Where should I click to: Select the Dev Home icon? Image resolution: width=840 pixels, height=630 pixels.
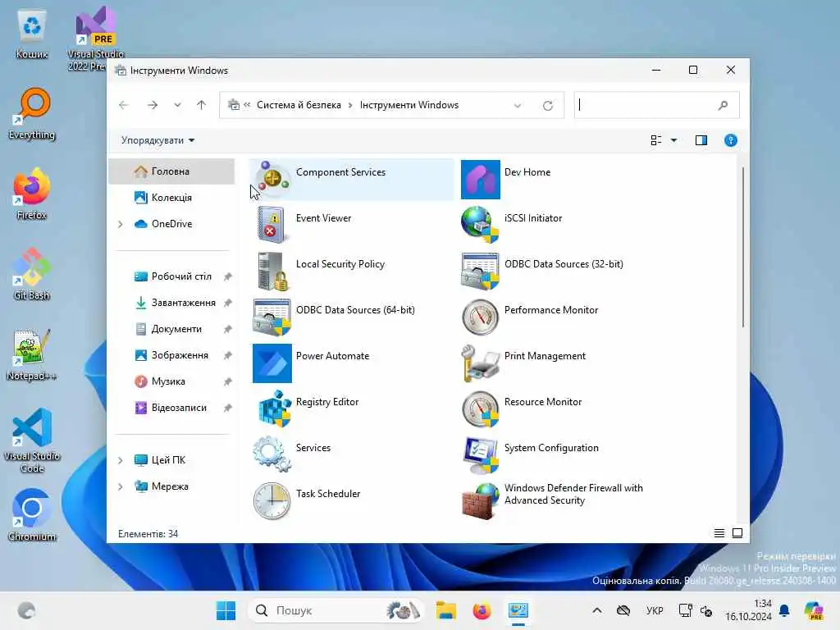pyautogui.click(x=480, y=179)
